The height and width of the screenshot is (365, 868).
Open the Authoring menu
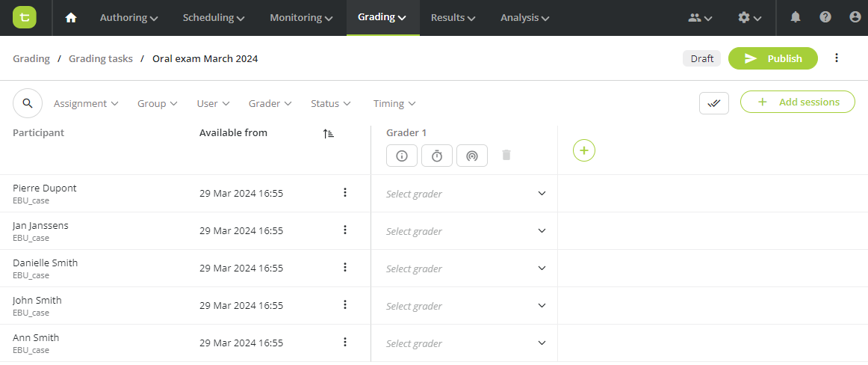coord(129,18)
